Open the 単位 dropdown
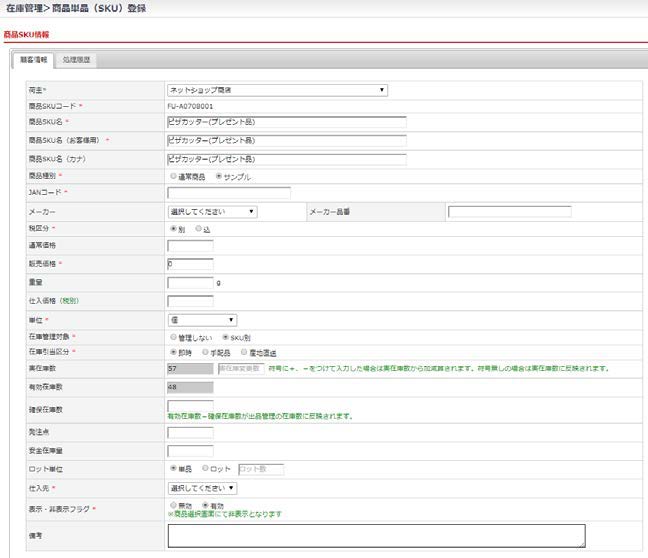The height and width of the screenshot is (558, 648). 201,320
